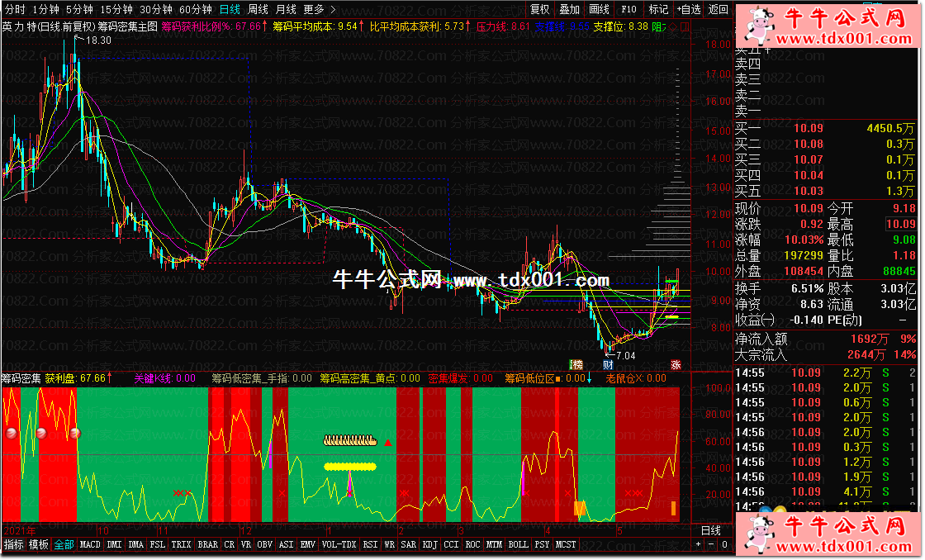The image size is (925, 560).
Task: Click the yellow dotted band in indicator
Action: pyautogui.click(x=349, y=467)
